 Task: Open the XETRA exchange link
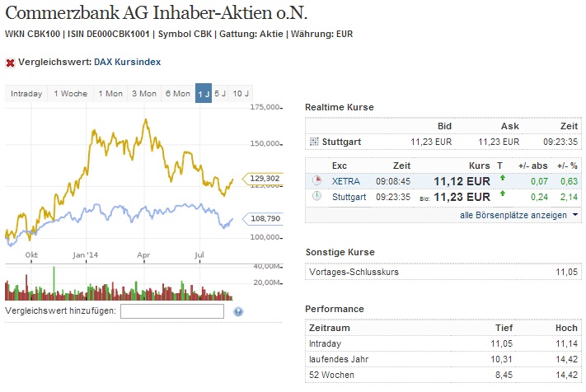click(x=345, y=180)
